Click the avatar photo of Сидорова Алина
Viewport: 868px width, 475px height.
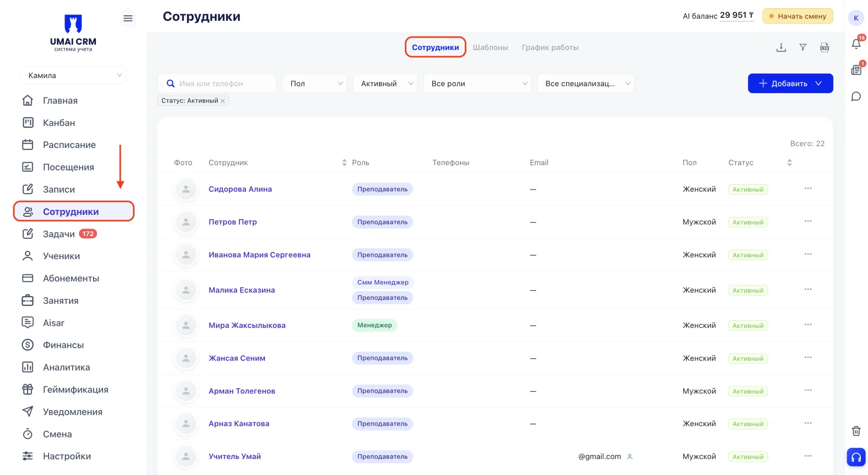pyautogui.click(x=185, y=189)
